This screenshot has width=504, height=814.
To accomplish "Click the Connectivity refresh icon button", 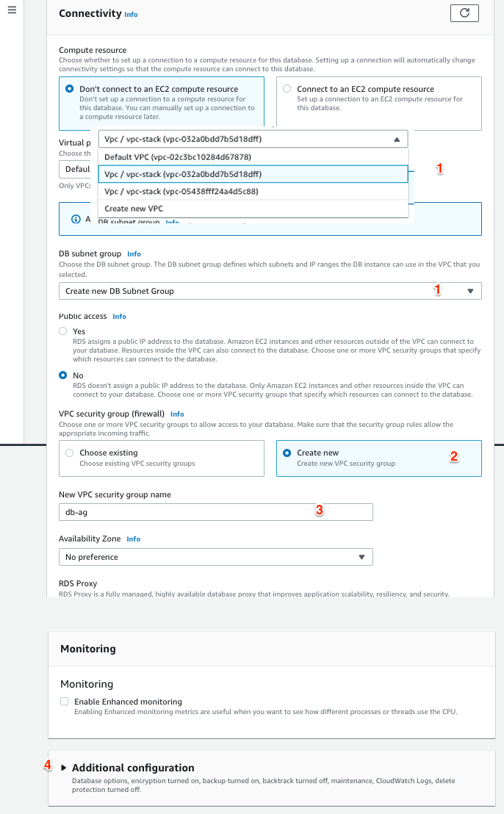I will pos(464,13).
